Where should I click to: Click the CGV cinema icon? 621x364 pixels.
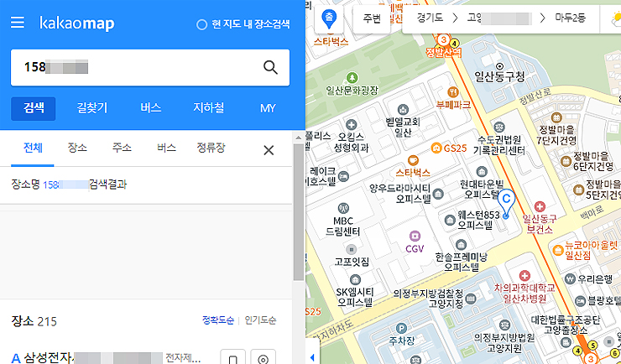coord(415,237)
